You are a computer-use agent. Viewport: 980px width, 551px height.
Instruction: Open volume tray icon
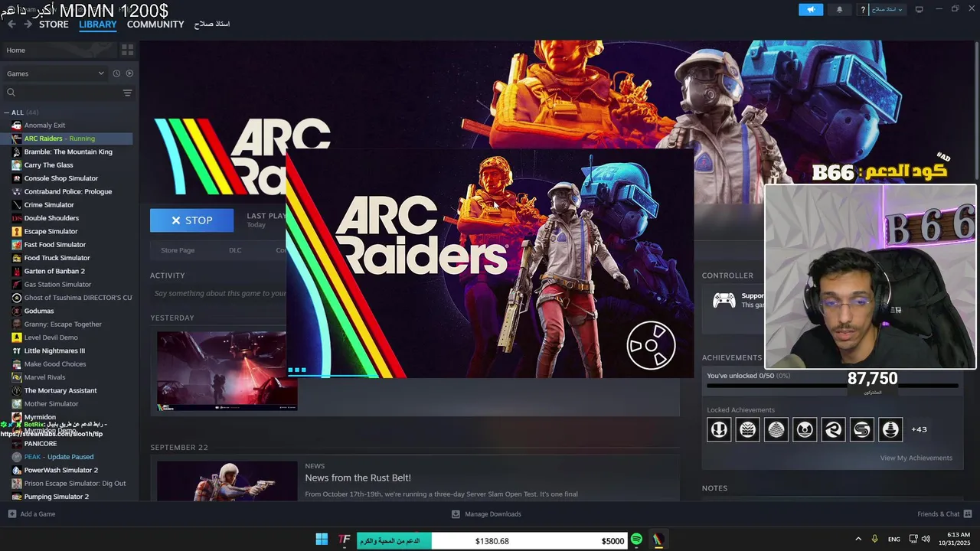pos(926,540)
